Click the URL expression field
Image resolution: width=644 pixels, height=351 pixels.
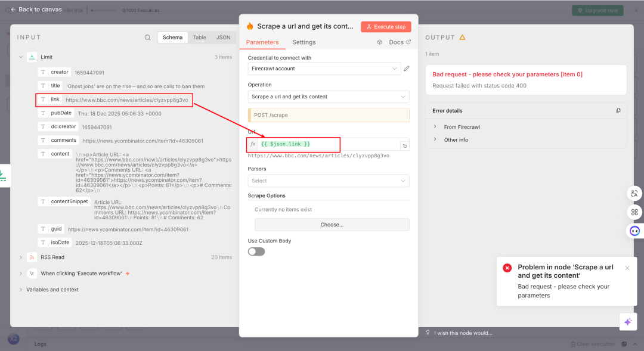[329, 144]
